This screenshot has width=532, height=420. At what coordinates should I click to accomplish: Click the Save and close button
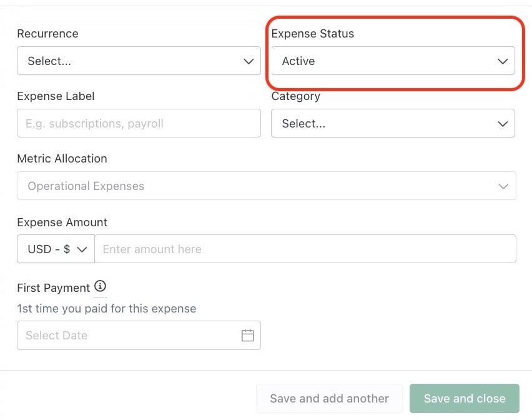point(464,398)
